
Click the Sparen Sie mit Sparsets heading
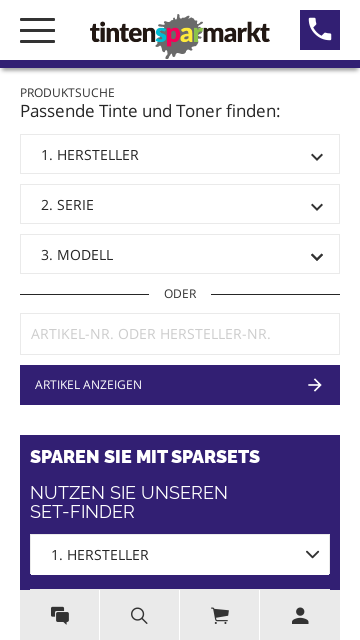[x=145, y=457]
